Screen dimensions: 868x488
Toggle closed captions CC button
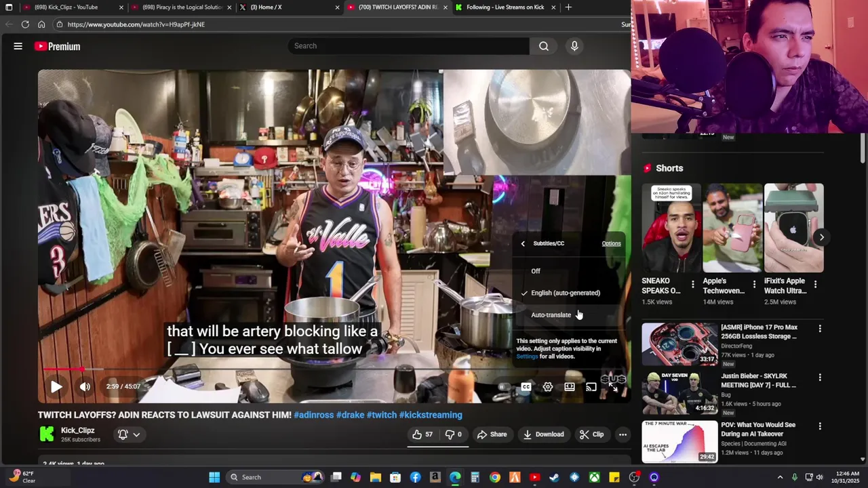click(x=526, y=387)
